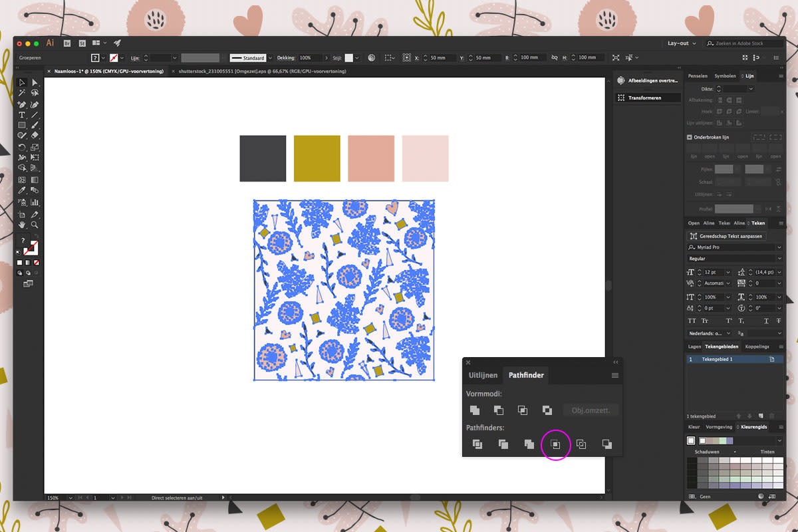Open the Pathfinder panel menu
Image resolution: width=798 pixels, height=532 pixels.
click(615, 375)
